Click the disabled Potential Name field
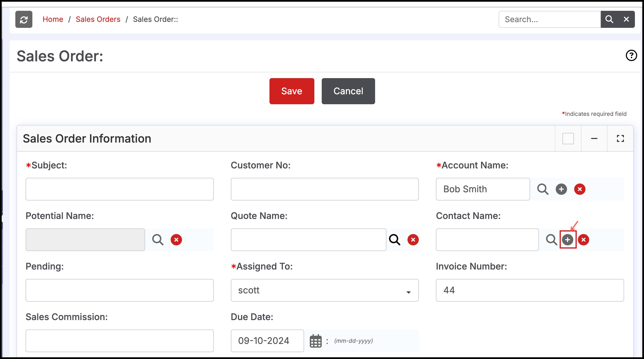Screen dimensions: 644x359 coord(85,240)
